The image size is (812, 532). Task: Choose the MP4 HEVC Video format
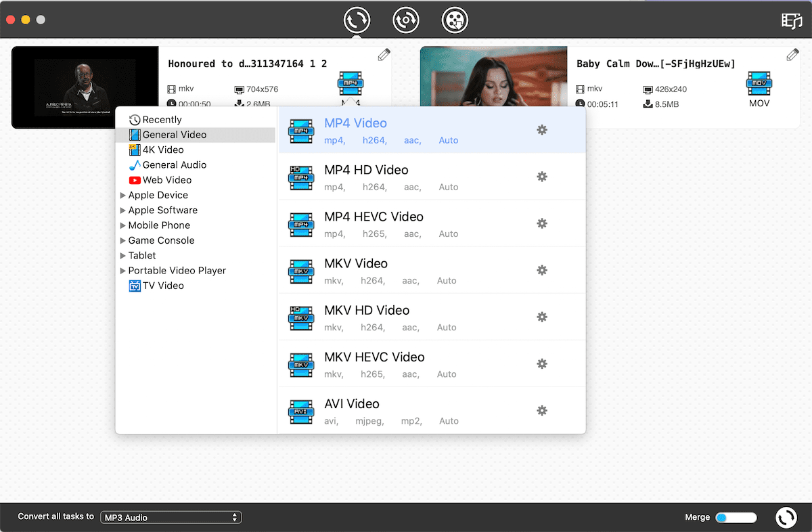374,217
